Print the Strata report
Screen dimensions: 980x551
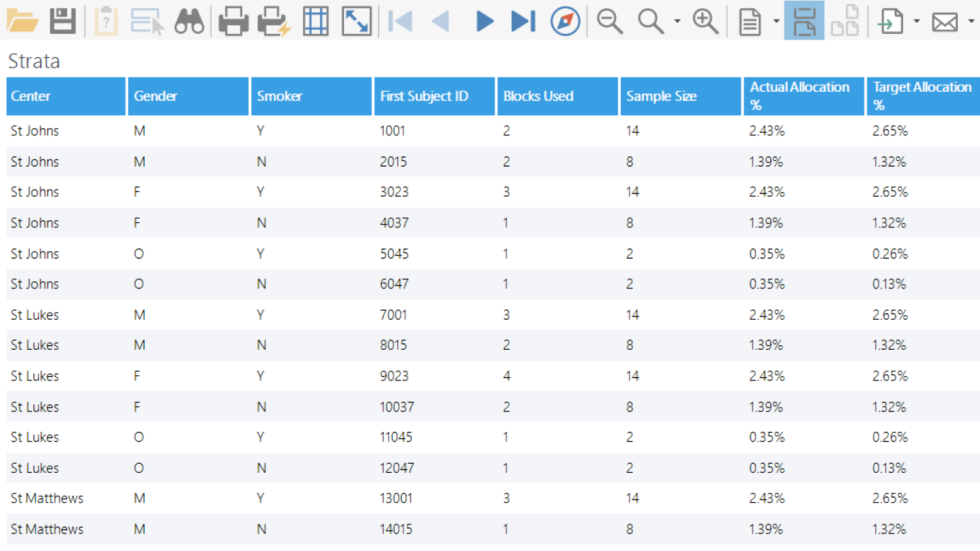pyautogui.click(x=233, y=21)
